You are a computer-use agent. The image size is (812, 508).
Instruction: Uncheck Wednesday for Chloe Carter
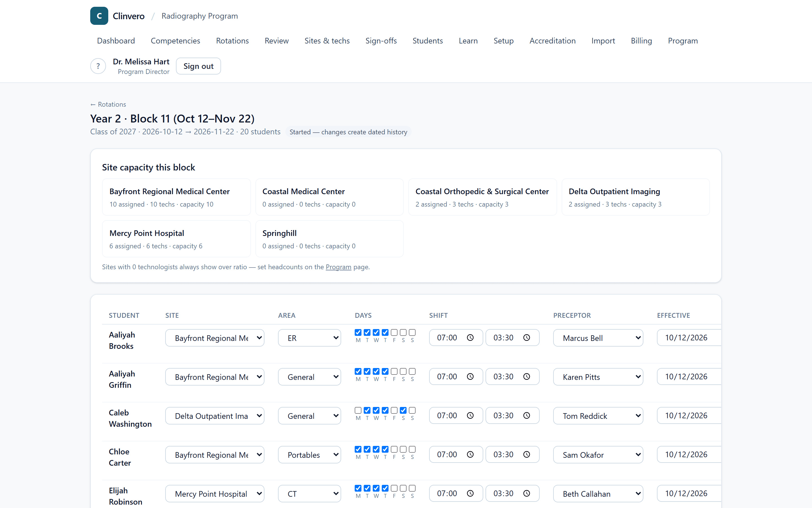click(376, 449)
